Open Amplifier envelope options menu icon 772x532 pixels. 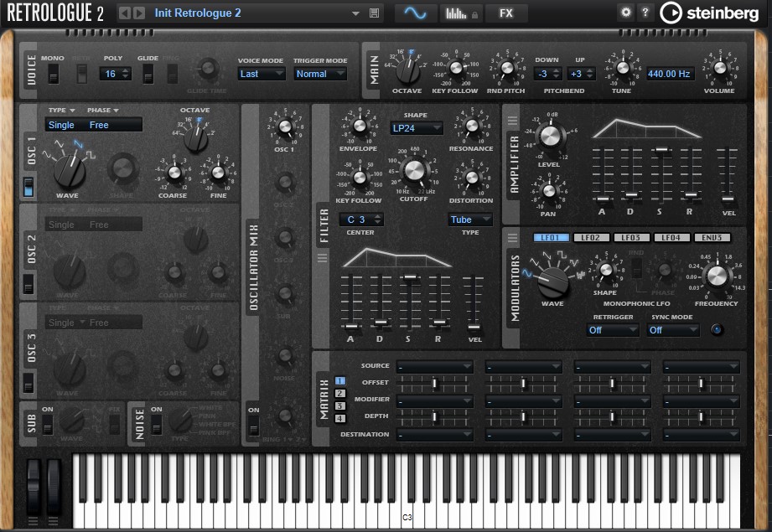click(x=512, y=121)
